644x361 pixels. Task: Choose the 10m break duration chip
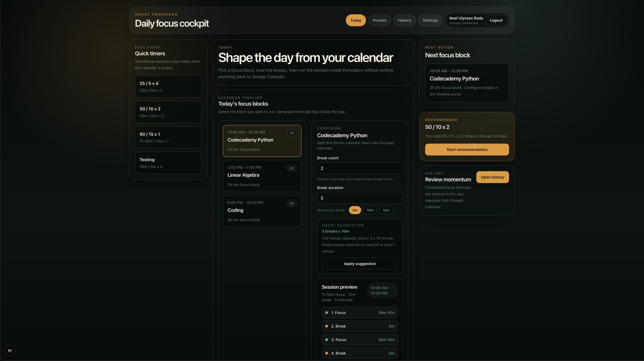coord(370,210)
